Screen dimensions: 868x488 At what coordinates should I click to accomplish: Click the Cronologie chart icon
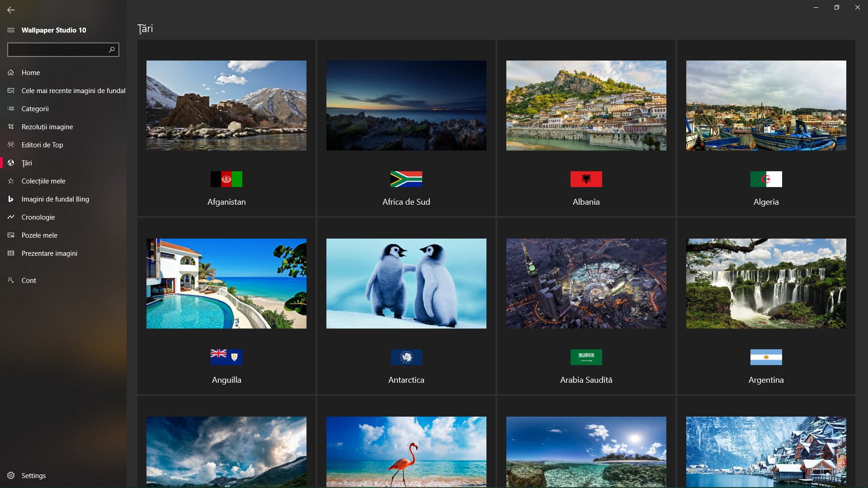point(11,217)
